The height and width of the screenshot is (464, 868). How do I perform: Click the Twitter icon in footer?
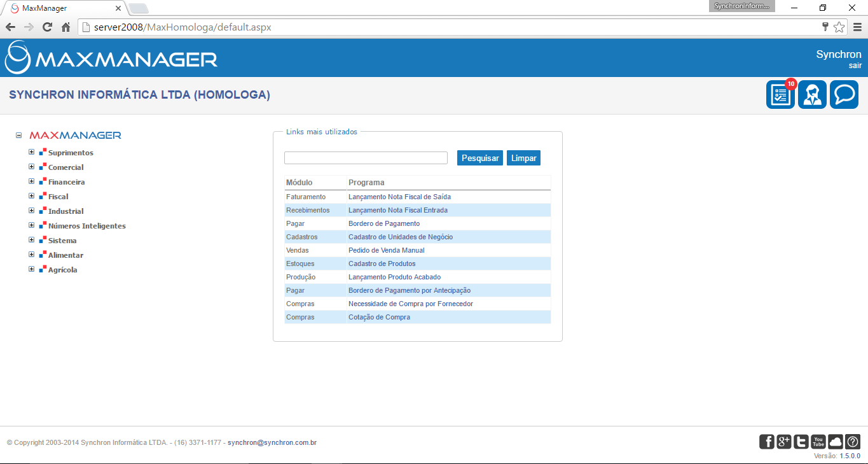pos(801,442)
